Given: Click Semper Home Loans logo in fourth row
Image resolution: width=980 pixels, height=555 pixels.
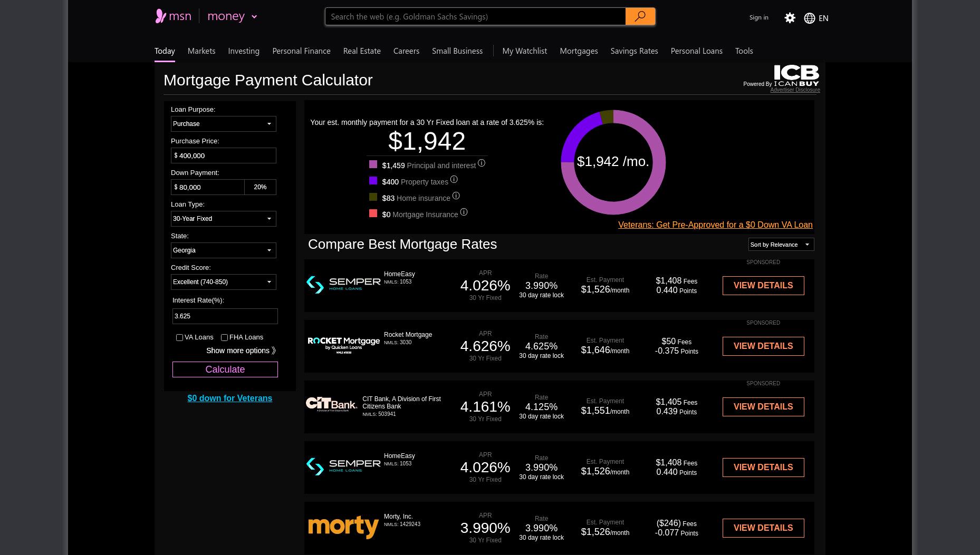Looking at the screenshot, I should pyautogui.click(x=343, y=466).
